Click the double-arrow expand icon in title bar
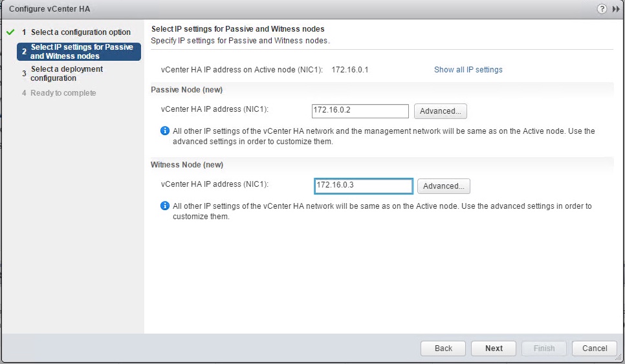 616,9
